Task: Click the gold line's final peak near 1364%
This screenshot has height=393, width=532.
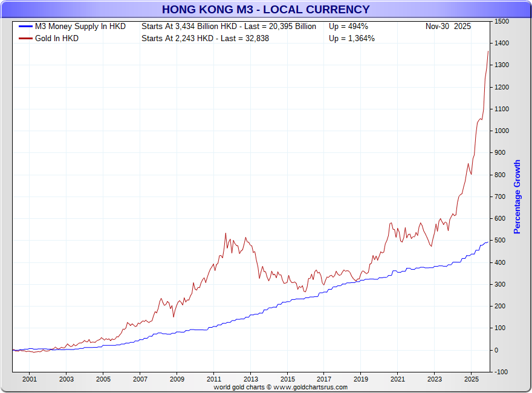Action: [488, 51]
